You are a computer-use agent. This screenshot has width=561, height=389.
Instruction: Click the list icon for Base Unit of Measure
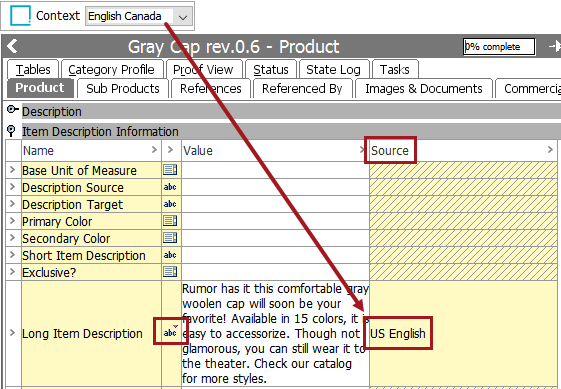tap(170, 170)
